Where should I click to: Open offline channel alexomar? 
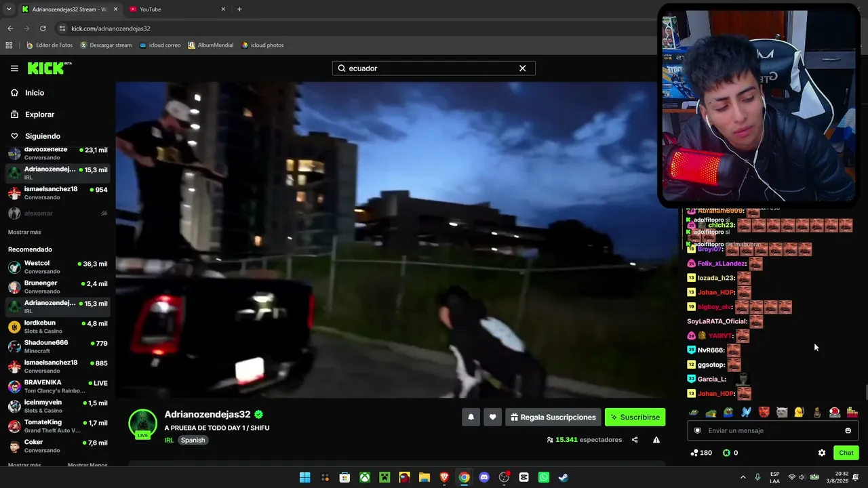[x=58, y=213]
